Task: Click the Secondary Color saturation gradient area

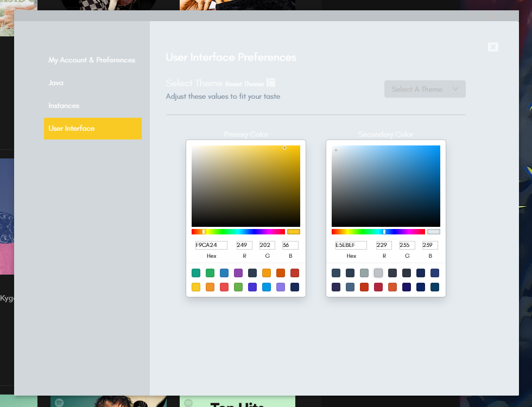Action: tap(386, 186)
